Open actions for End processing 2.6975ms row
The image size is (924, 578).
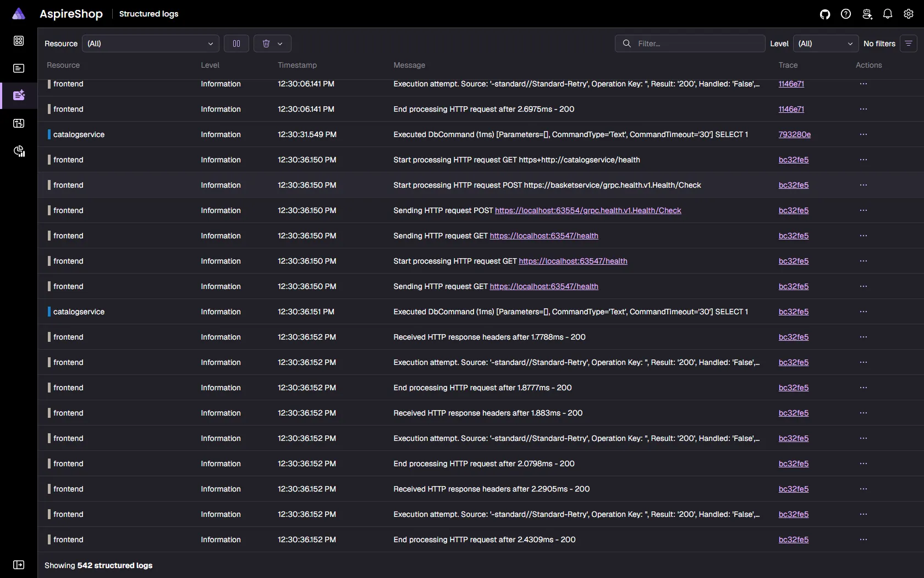coord(864,109)
